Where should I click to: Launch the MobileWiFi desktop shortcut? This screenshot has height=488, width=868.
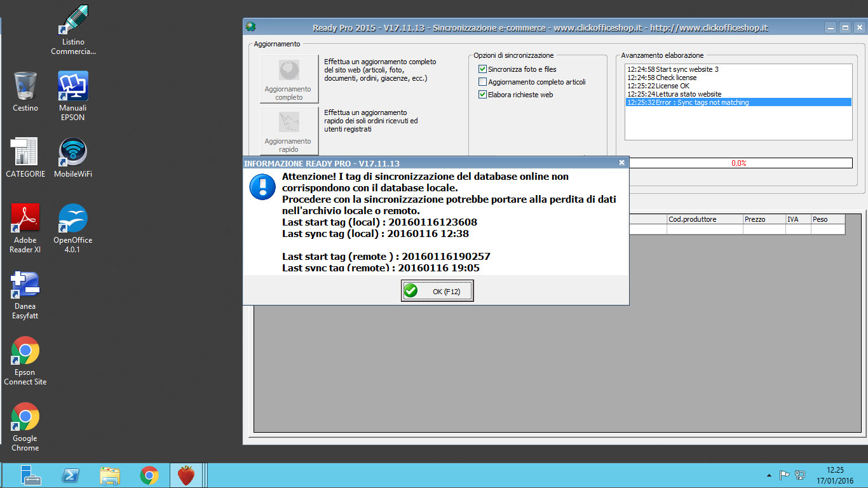[x=73, y=158]
